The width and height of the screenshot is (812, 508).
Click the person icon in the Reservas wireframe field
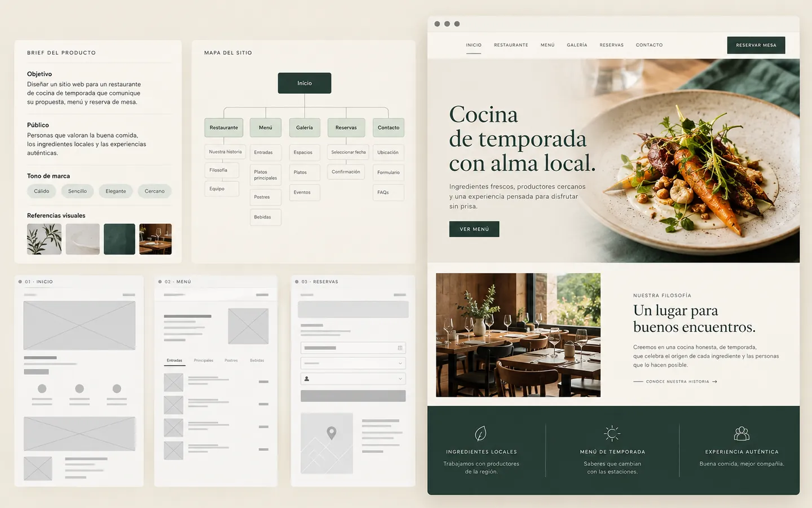pos(307,379)
